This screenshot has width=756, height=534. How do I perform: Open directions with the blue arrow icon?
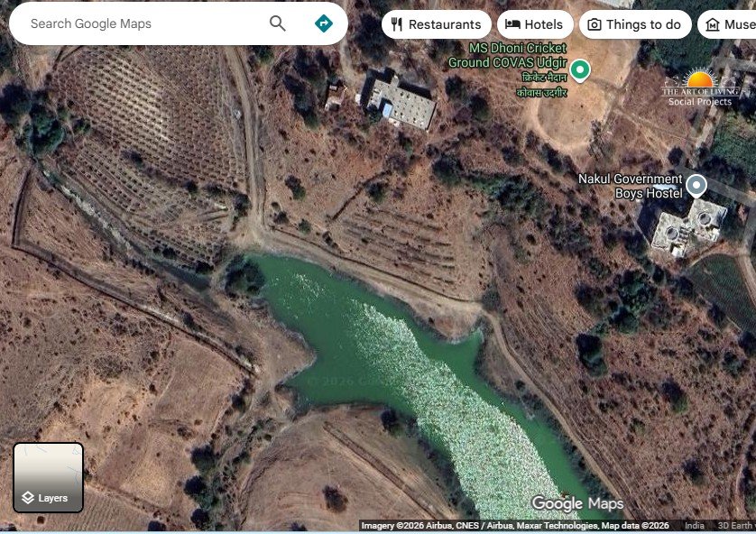click(x=324, y=23)
